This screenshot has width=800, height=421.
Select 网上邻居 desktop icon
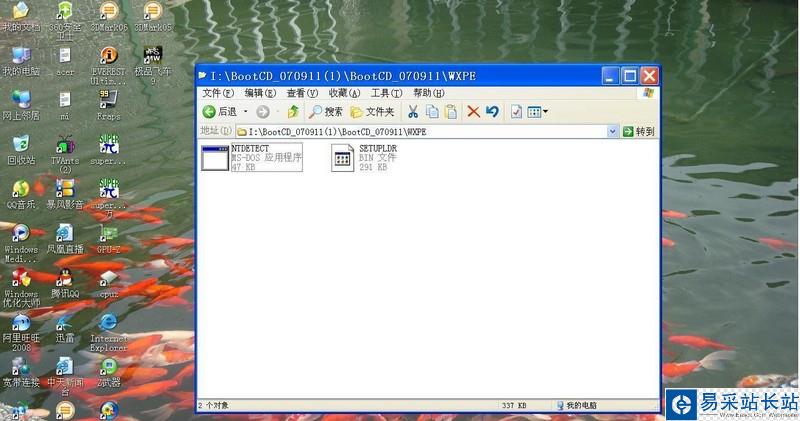(21, 106)
